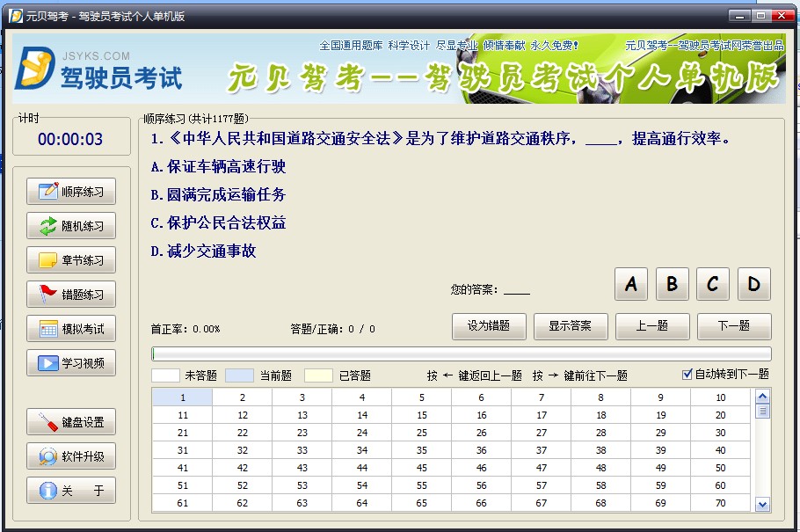
Task: Start 随机练习 random practice
Action: click(71, 226)
